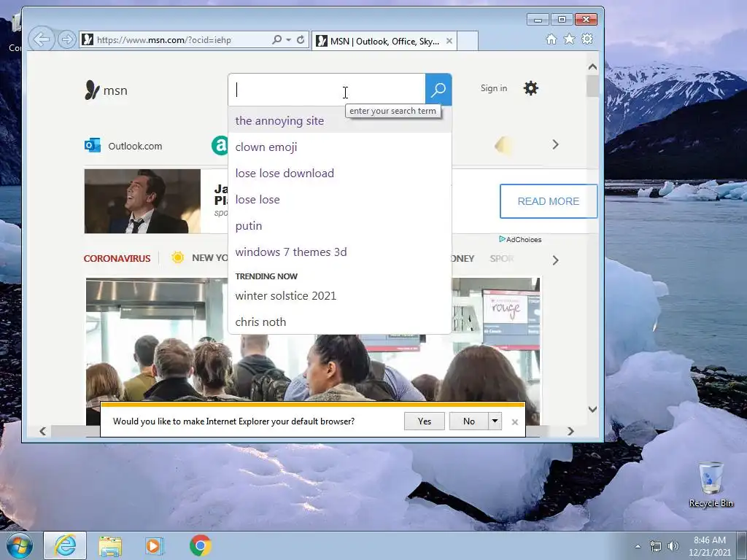Click the weather sun icon in news bar
This screenshot has height=560, width=747.
click(178, 257)
